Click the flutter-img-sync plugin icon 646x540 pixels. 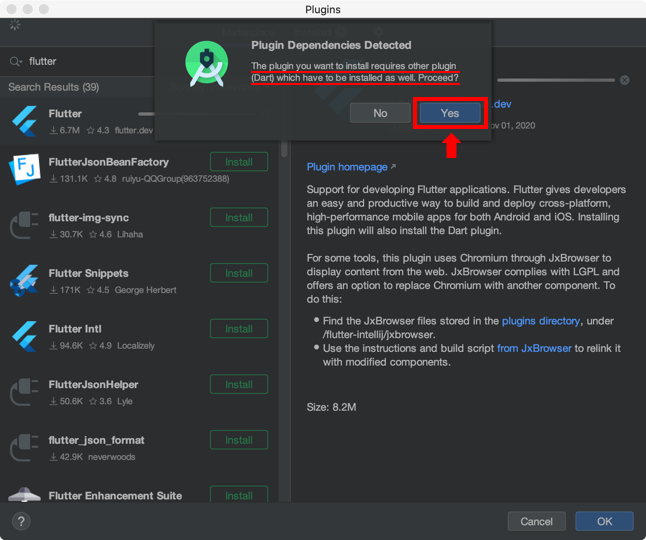click(25, 225)
